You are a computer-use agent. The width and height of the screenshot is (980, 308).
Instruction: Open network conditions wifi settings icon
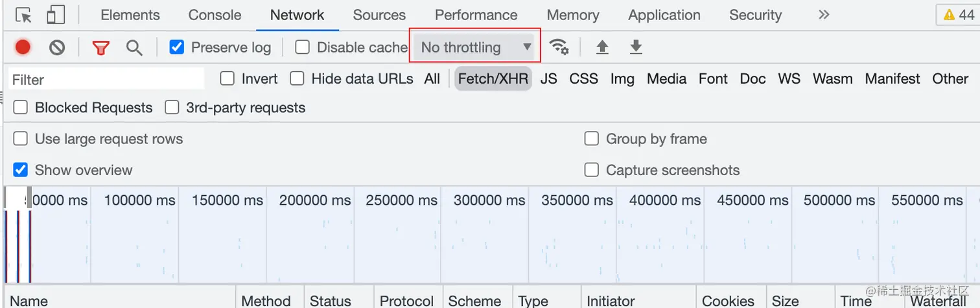coord(559,47)
